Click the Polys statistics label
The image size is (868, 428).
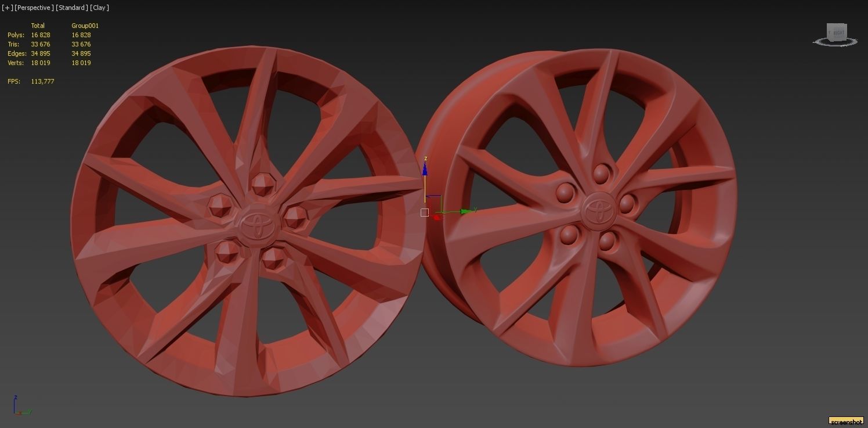click(x=16, y=35)
